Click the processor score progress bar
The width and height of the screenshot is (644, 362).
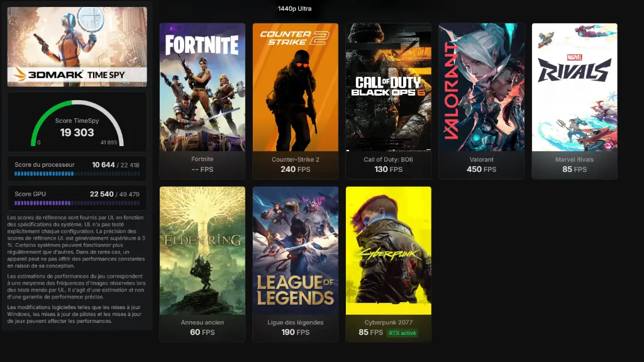click(77, 174)
